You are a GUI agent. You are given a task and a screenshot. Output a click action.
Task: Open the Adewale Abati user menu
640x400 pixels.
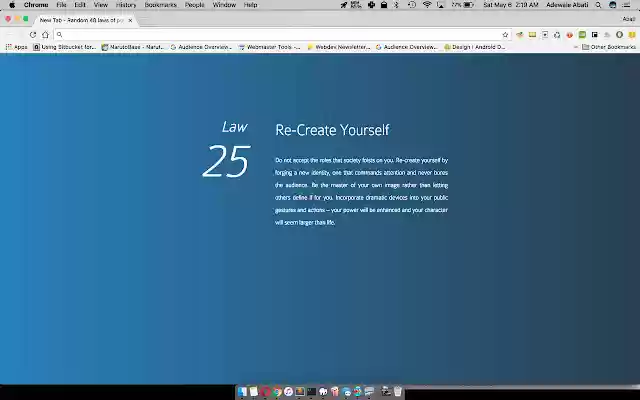tap(567, 5)
